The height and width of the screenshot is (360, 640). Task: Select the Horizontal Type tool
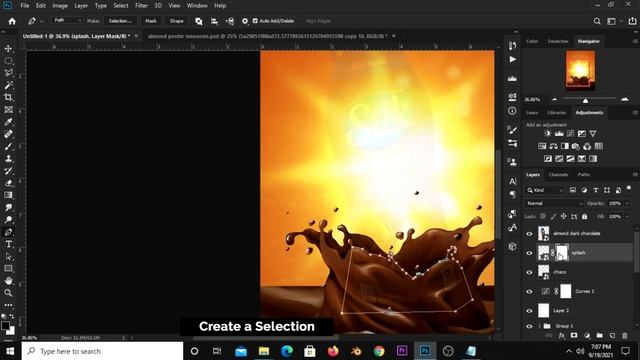[x=8, y=244]
